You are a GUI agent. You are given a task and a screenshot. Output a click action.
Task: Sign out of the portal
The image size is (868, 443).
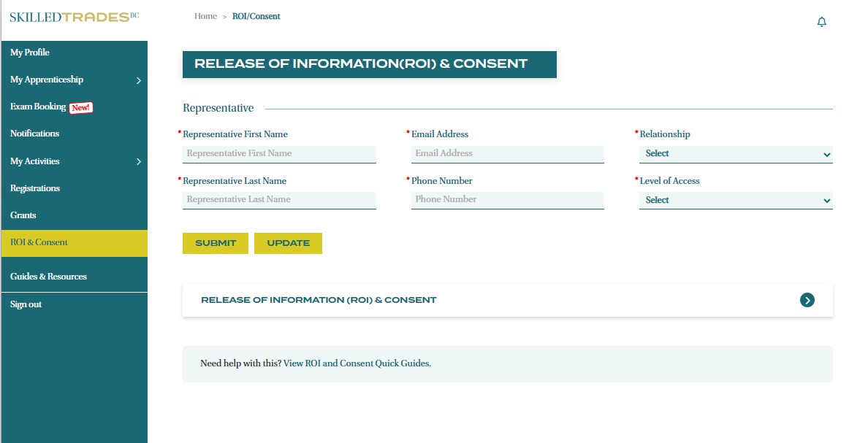click(26, 304)
